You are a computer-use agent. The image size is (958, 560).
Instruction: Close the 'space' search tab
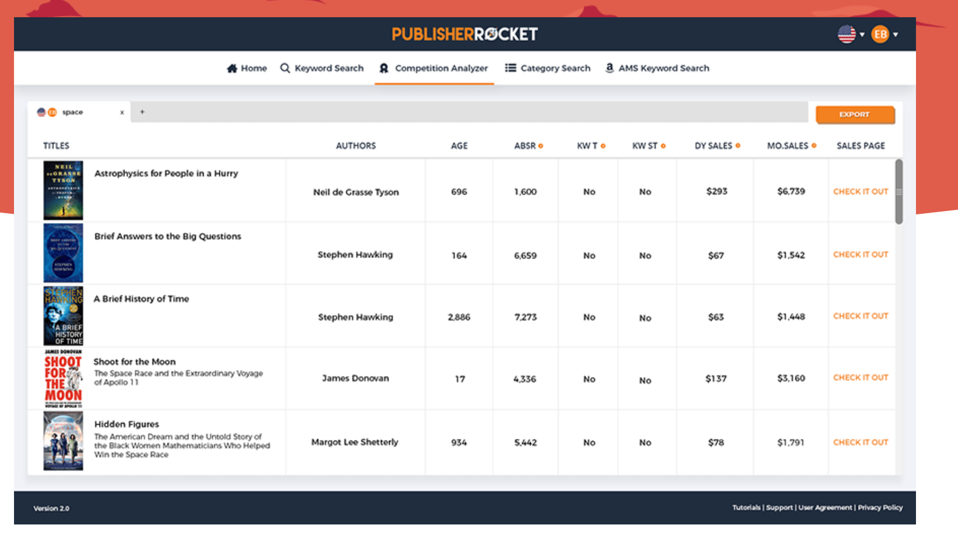(x=122, y=113)
